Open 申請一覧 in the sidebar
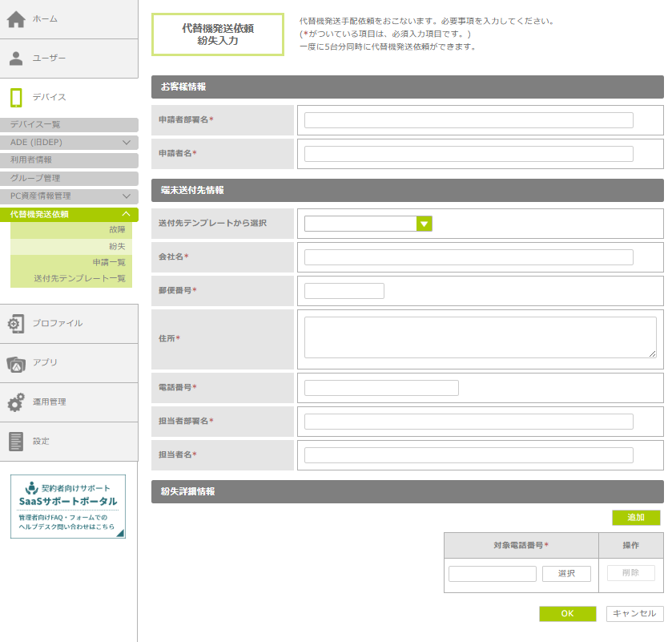This screenshot has height=642, width=672. click(x=109, y=262)
